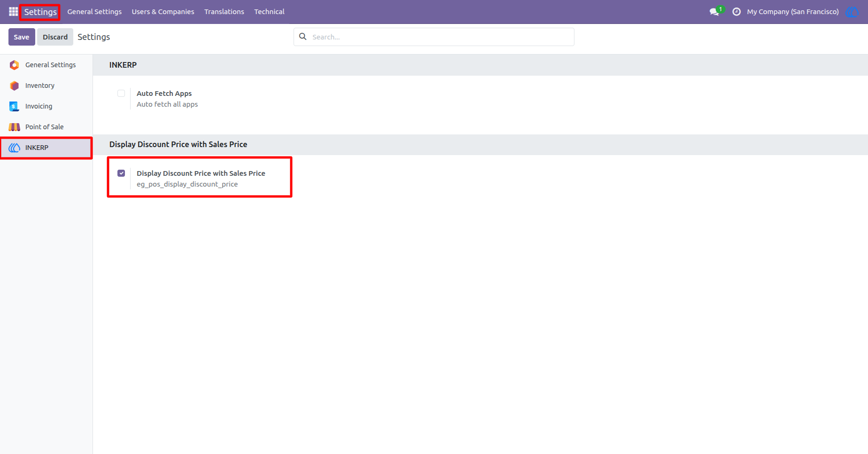Select Invoicing in the sidebar
This screenshot has width=868, height=454.
(46, 106)
